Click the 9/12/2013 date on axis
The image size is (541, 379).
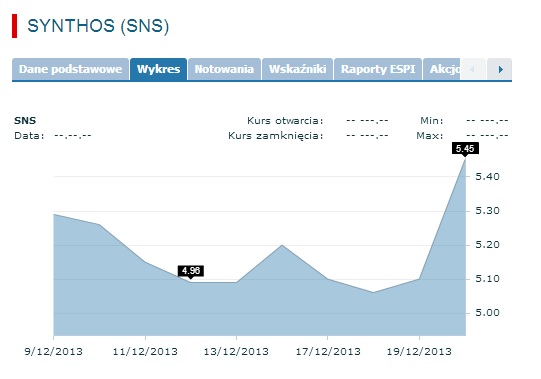53,352
